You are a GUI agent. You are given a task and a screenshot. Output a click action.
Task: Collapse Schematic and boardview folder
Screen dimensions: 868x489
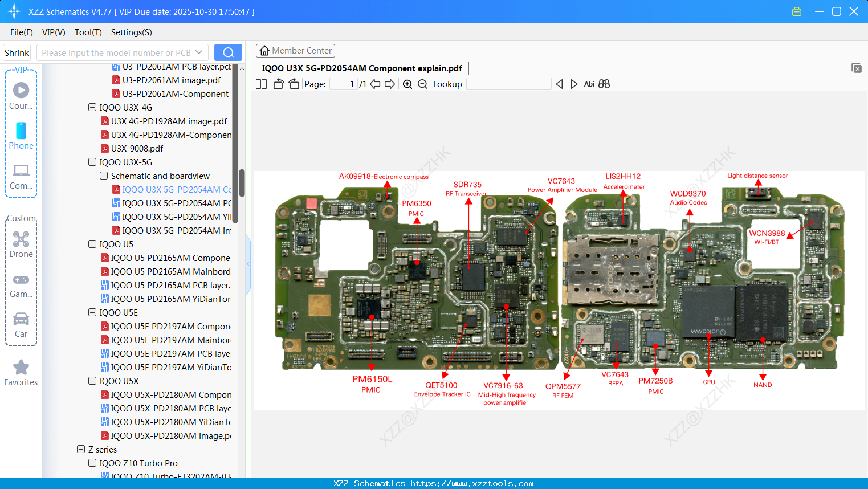tap(104, 176)
